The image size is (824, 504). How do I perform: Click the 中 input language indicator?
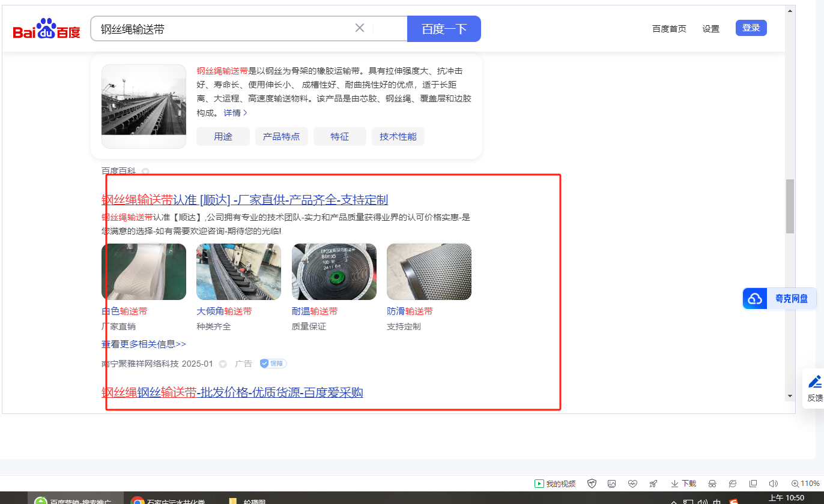point(717,502)
